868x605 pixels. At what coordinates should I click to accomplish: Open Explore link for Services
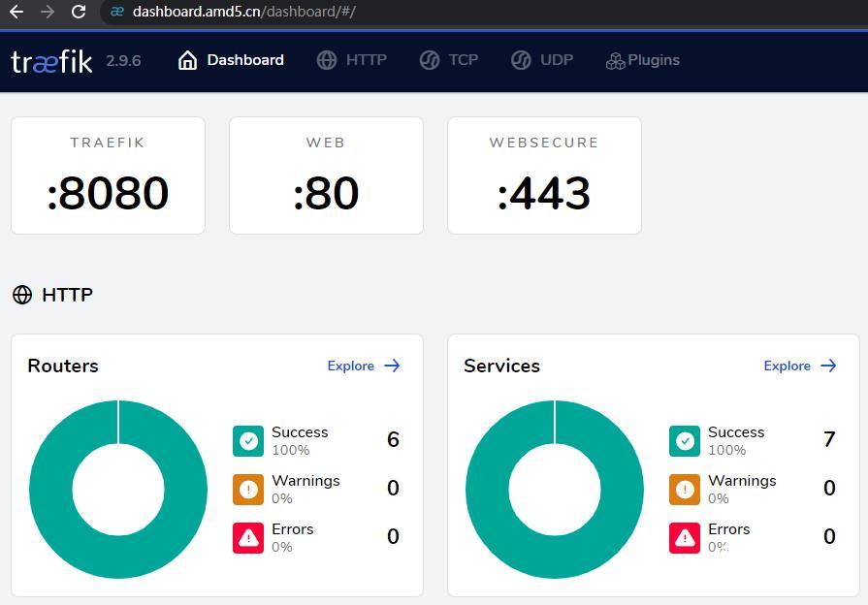(799, 366)
